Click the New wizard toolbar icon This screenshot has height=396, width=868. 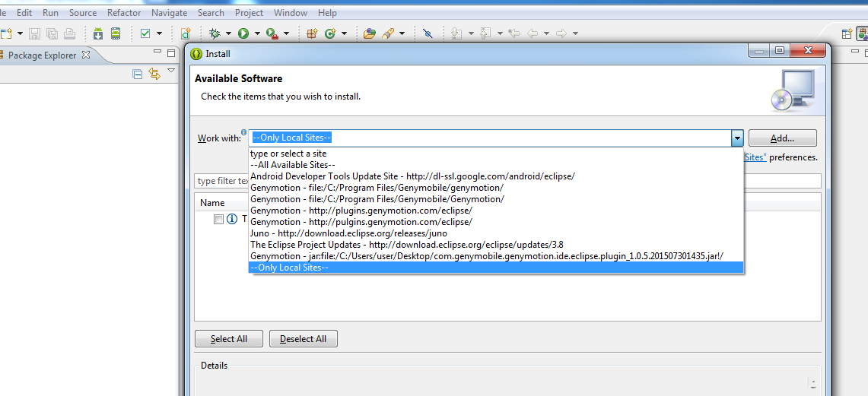(x=7, y=33)
